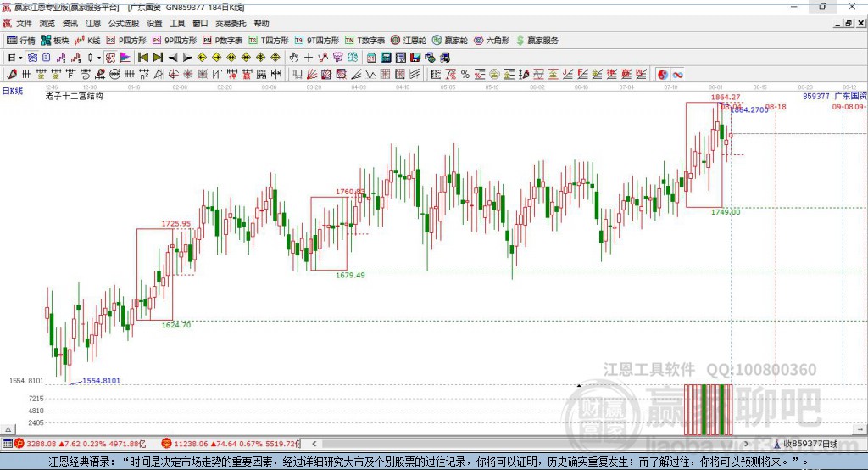Screen dimensions: 868x470
Task: Click the 1864.27 high price label
Action: tap(726, 97)
